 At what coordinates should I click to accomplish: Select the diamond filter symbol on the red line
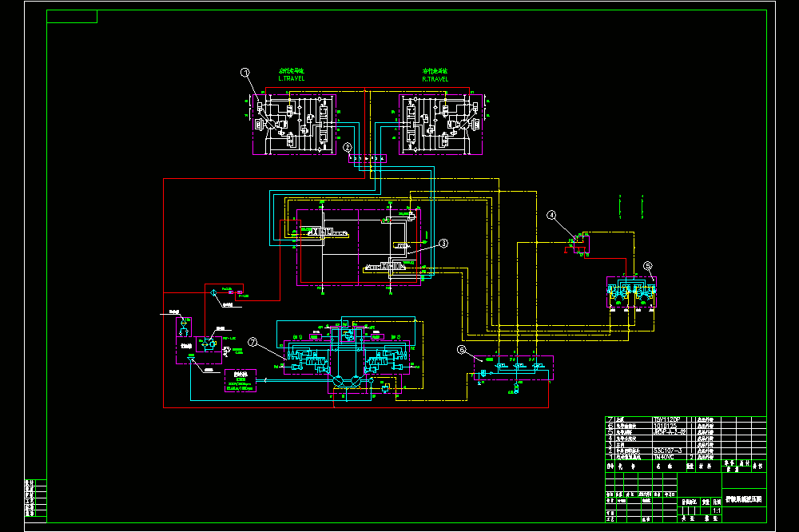click(213, 293)
